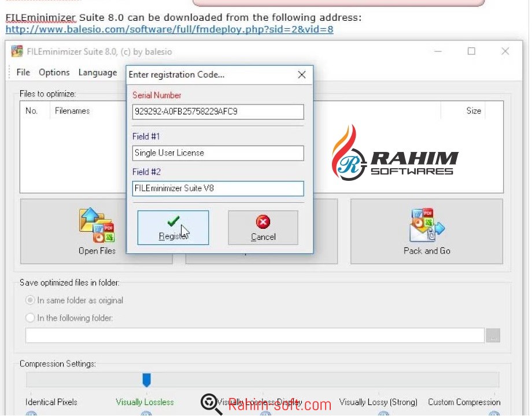Click the Pack and Go envelope icon
This screenshot has width=532, height=416.
(427, 224)
